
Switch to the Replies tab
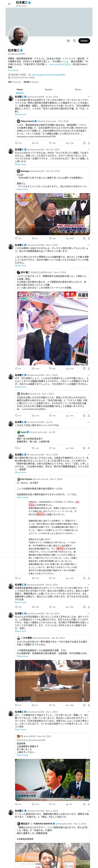(x=49, y=90)
